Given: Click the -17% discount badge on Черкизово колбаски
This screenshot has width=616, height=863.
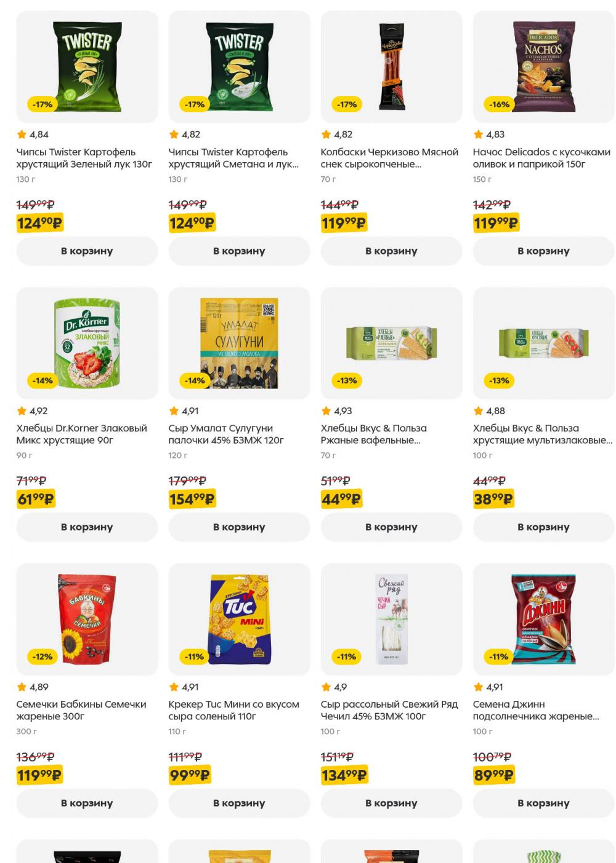Looking at the screenshot, I should 347,105.
